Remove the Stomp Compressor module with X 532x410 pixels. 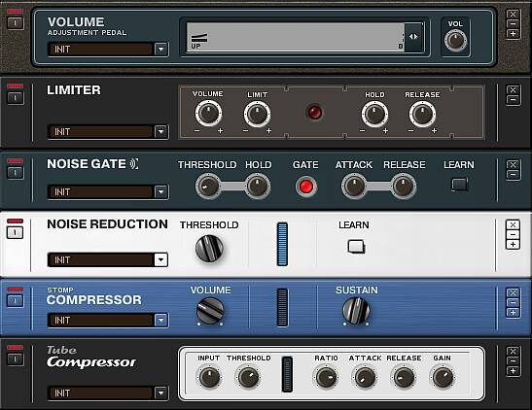[x=513, y=292]
